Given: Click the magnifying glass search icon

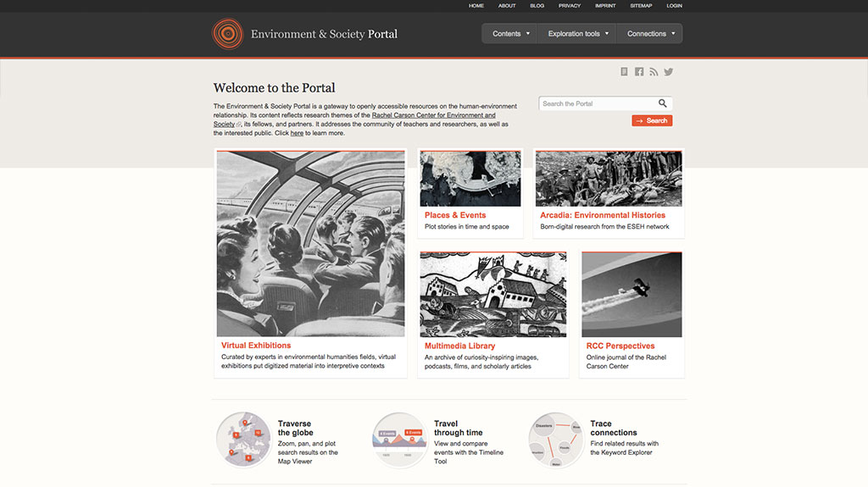Looking at the screenshot, I should pos(663,103).
